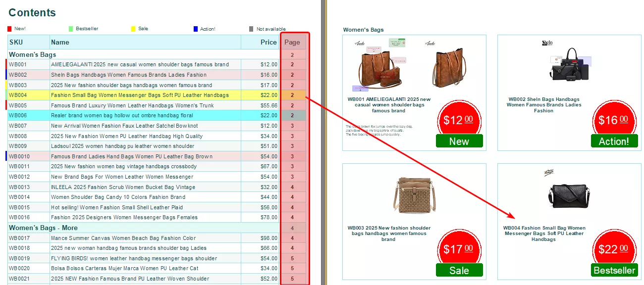Click the Name column header
The width and height of the screenshot is (644, 285).
click(x=145, y=42)
